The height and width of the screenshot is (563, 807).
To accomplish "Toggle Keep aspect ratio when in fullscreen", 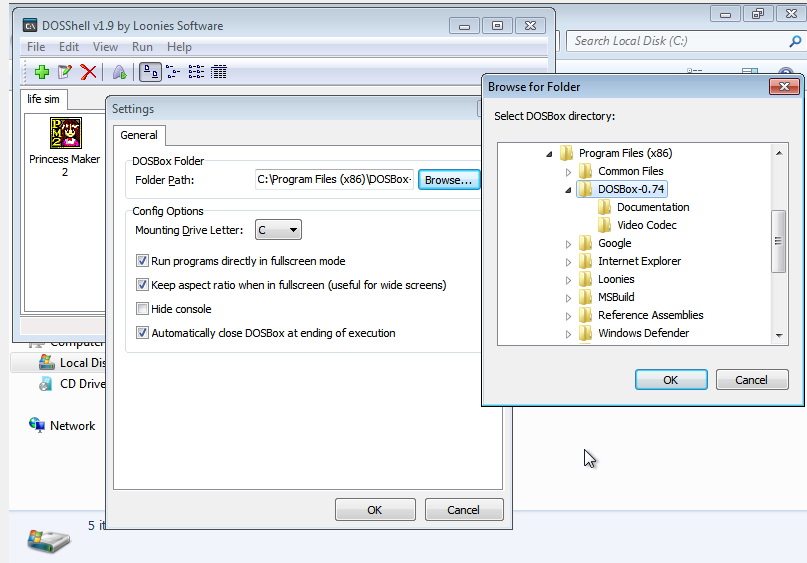I will (142, 285).
